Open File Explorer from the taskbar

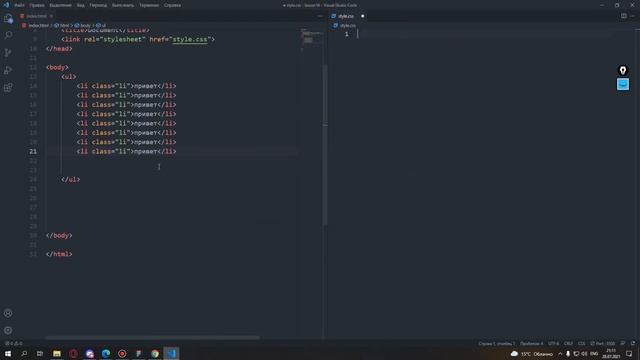tap(57, 353)
